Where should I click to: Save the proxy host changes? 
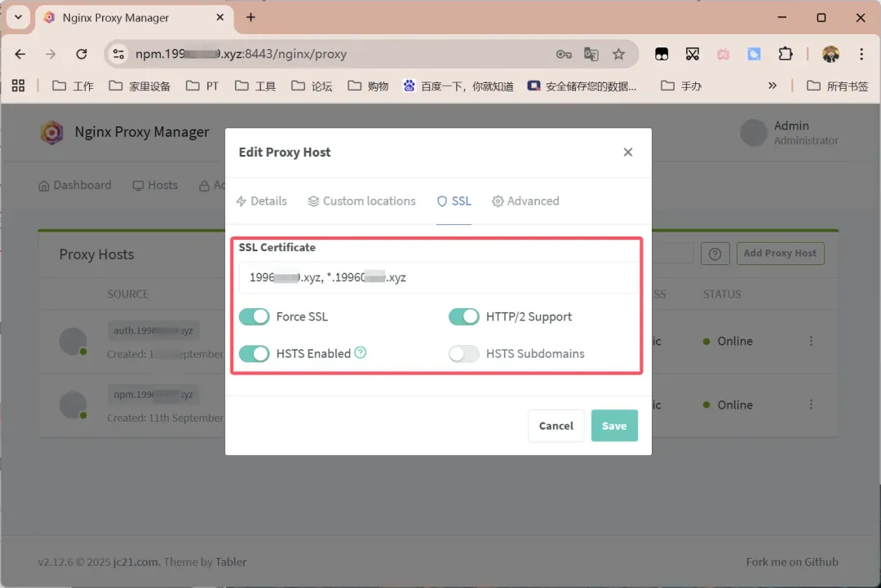tap(614, 426)
